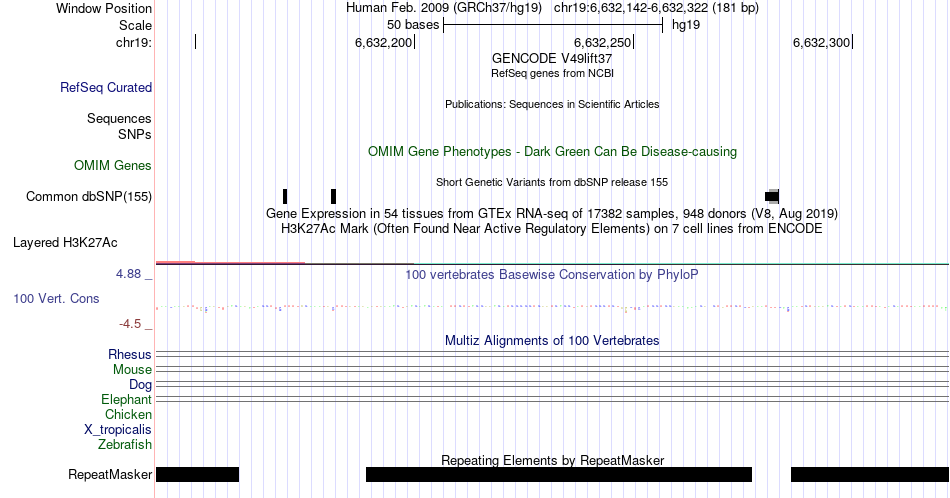Viewport: 950px width, 498px height.
Task: Click the leftmost RepeatMasker block
Action: click(198, 474)
